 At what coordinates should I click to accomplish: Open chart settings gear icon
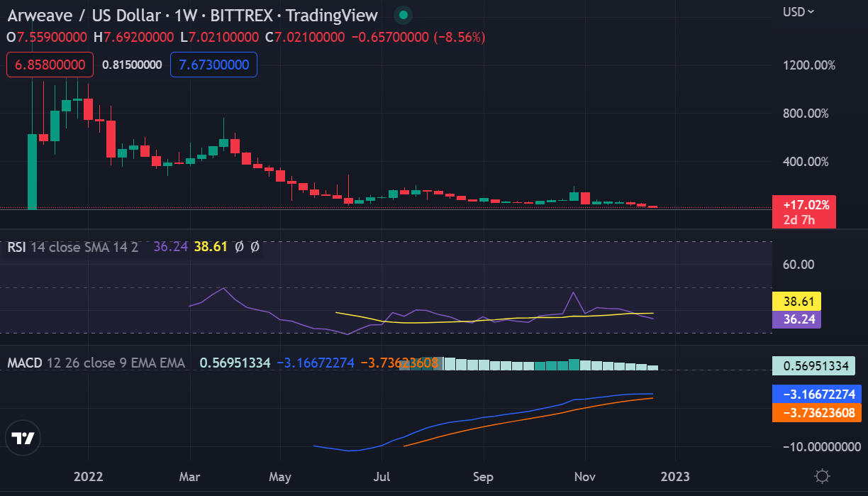pyautogui.click(x=823, y=476)
